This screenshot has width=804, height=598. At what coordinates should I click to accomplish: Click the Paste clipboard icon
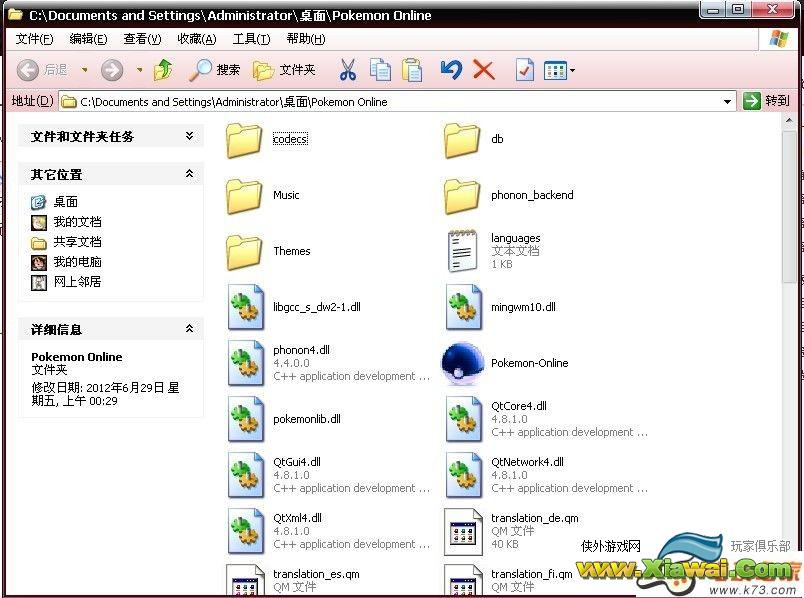[412, 70]
